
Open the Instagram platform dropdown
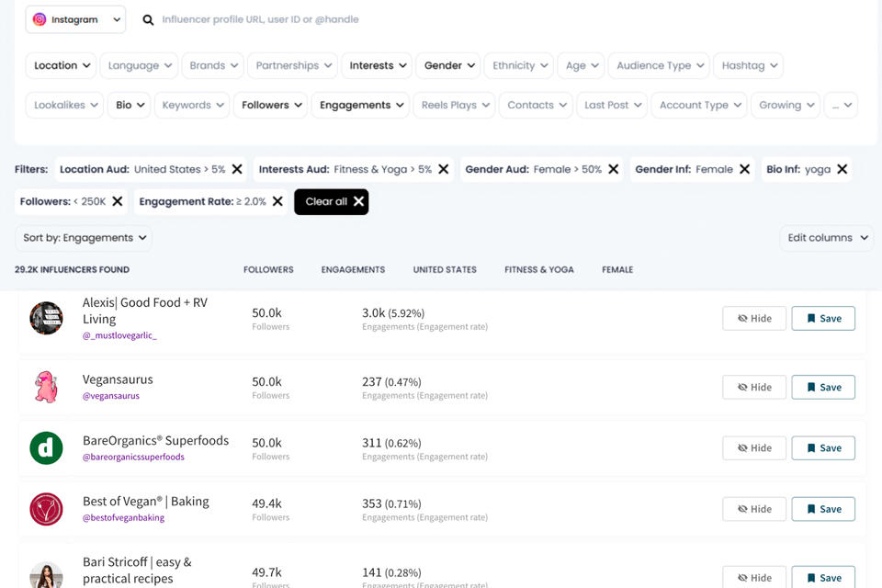click(x=76, y=19)
